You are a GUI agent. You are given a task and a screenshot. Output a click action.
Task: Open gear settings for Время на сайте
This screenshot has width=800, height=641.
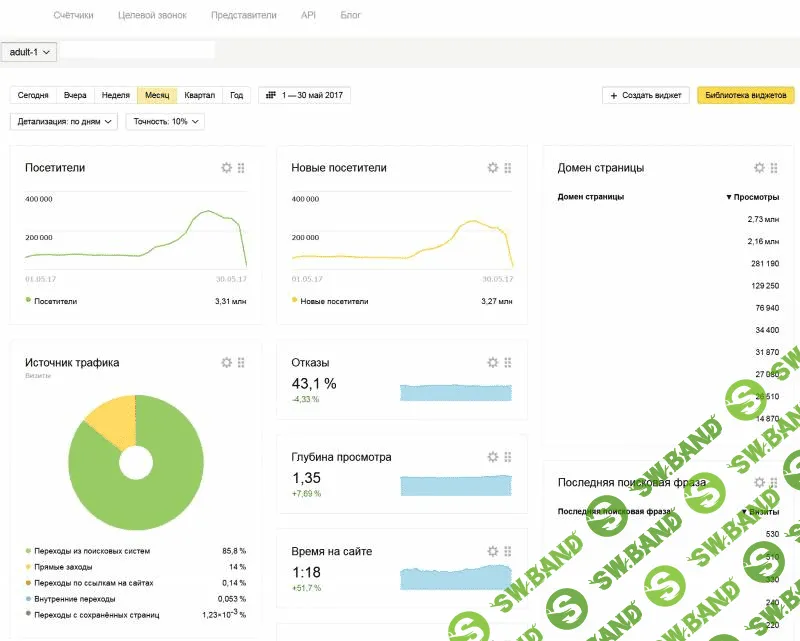492,551
